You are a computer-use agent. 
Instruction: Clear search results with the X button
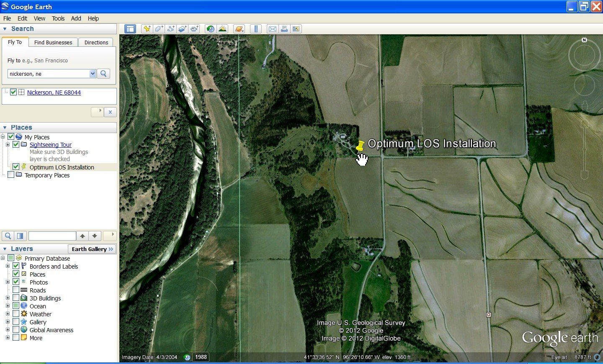click(110, 112)
